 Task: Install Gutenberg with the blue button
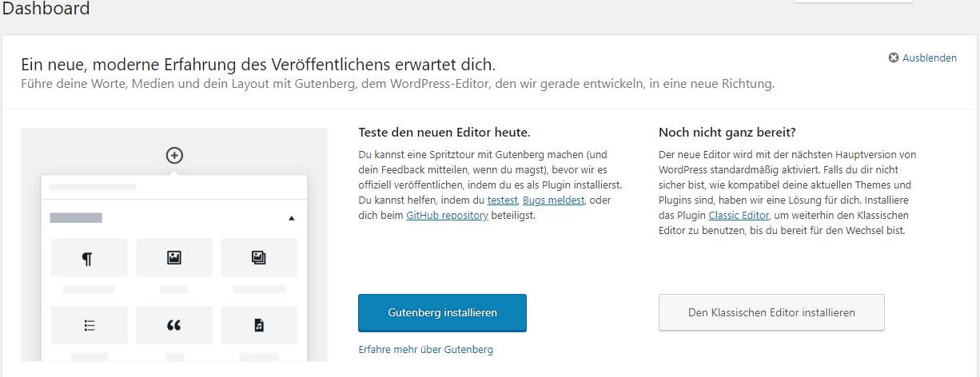442,312
